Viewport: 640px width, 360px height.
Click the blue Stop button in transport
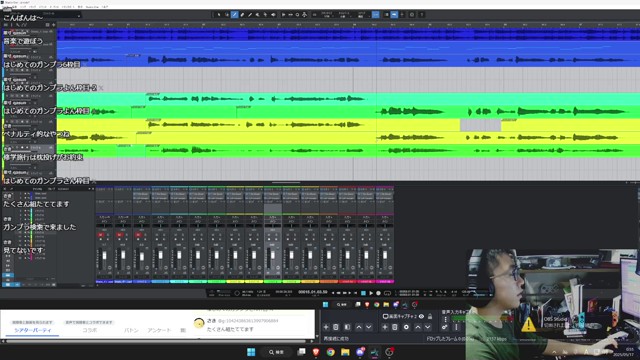(x=363, y=293)
